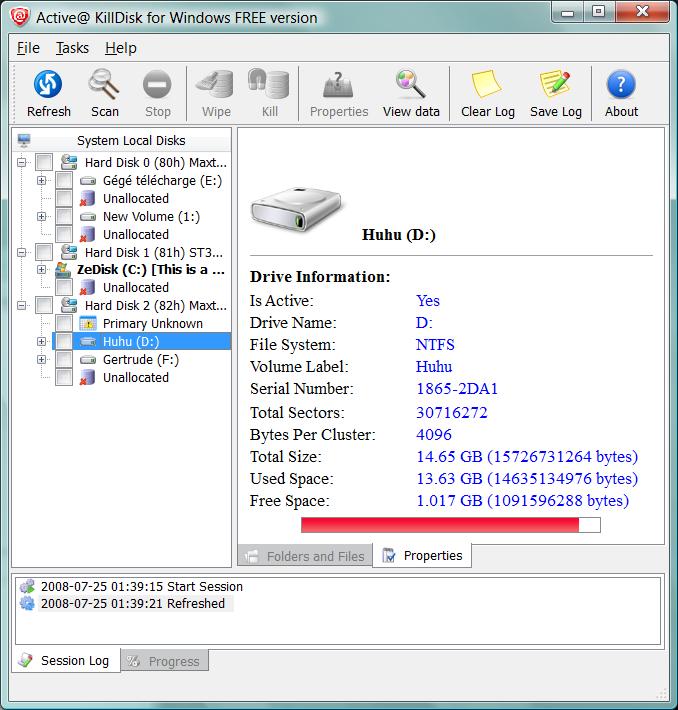Clear Log using the yellow note icon

click(x=487, y=84)
